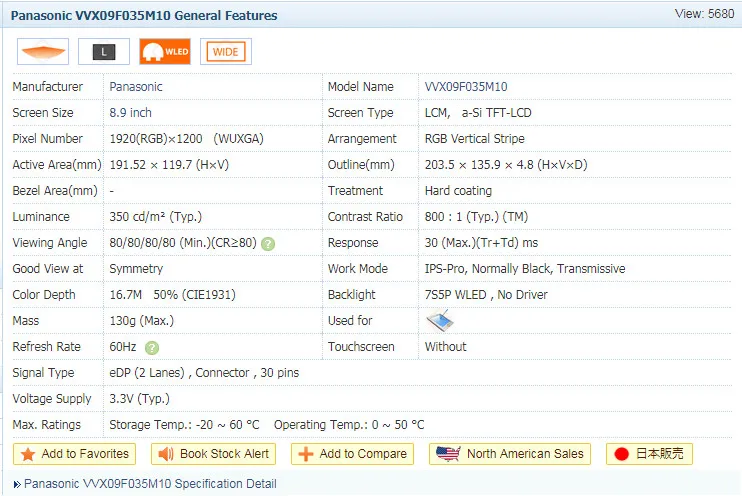Click the orange WLED backlight icon

165,52
